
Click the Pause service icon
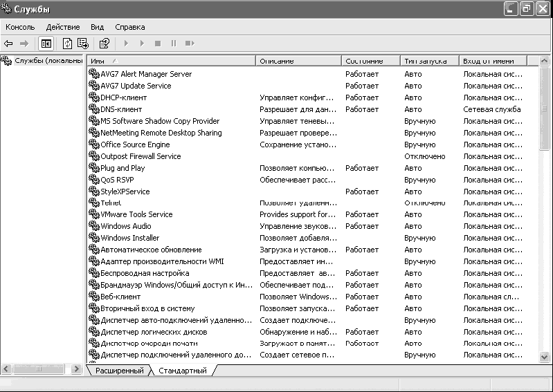coord(174,44)
